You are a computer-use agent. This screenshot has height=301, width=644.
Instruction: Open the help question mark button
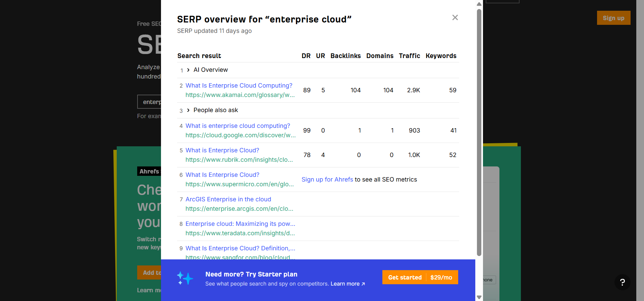click(x=623, y=282)
